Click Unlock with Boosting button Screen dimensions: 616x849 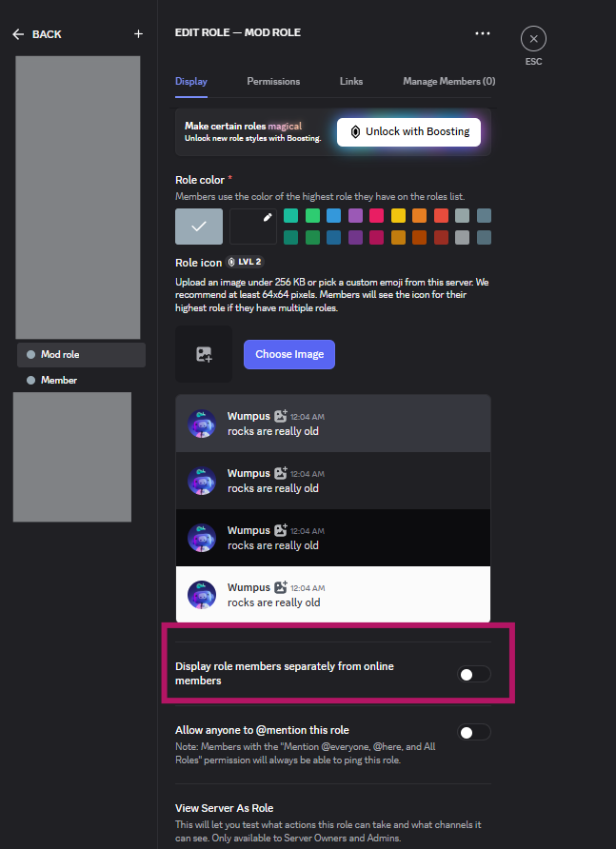(409, 132)
